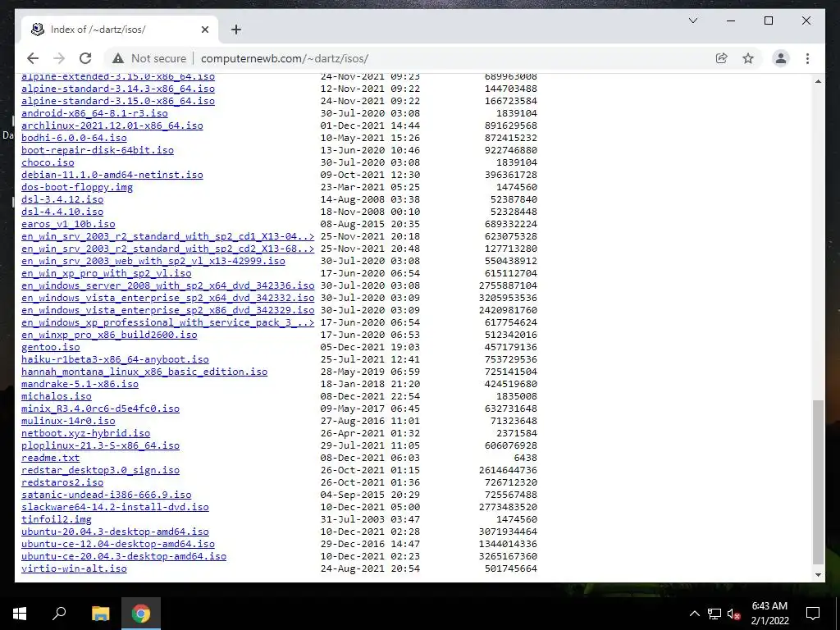Screen dimensions: 840x630
Task: Click virtio-win-alt.iso link
Action: point(74,569)
